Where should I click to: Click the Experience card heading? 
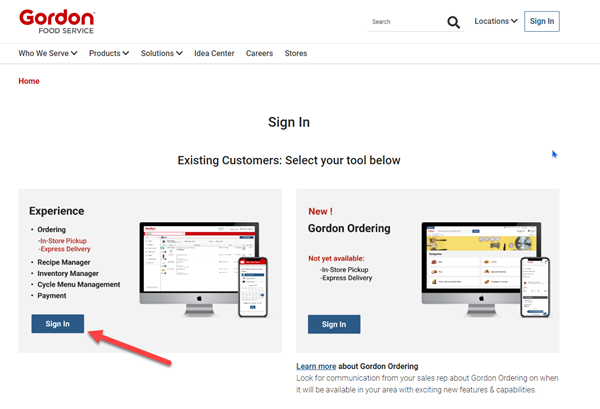pos(57,211)
